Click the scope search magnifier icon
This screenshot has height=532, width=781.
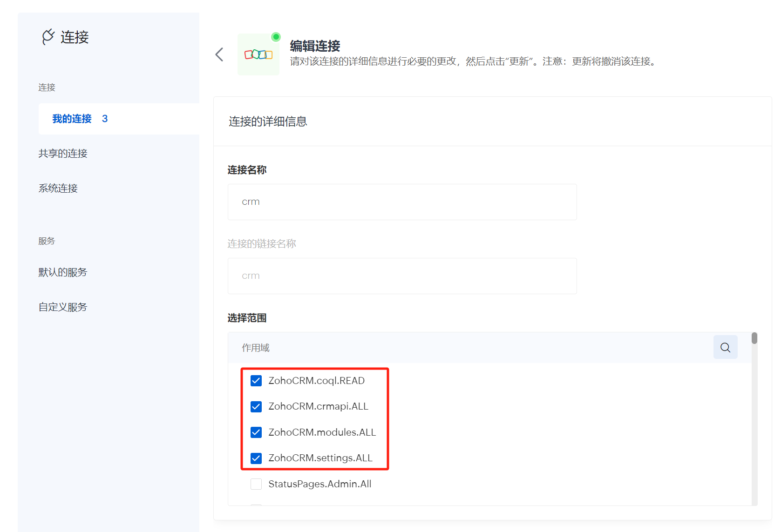[725, 347]
